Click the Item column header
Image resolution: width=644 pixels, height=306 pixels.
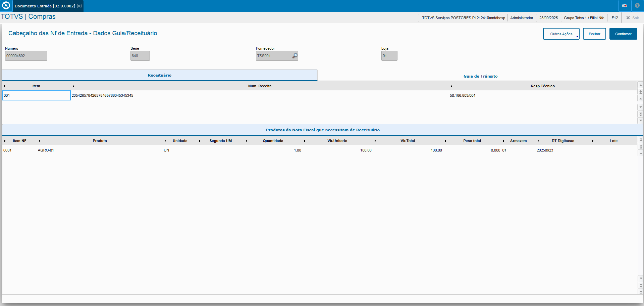36,86
